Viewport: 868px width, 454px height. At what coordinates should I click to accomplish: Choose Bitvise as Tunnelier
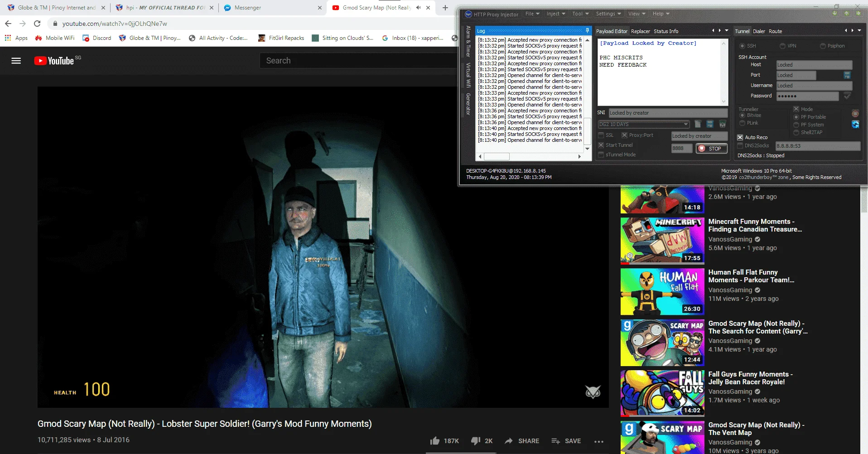pyautogui.click(x=742, y=116)
